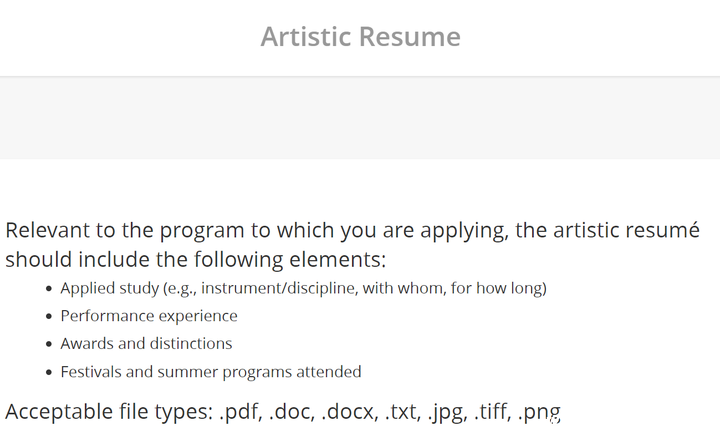Click the ".pdf" file type text
This screenshot has height=441, width=720.
(x=241, y=412)
